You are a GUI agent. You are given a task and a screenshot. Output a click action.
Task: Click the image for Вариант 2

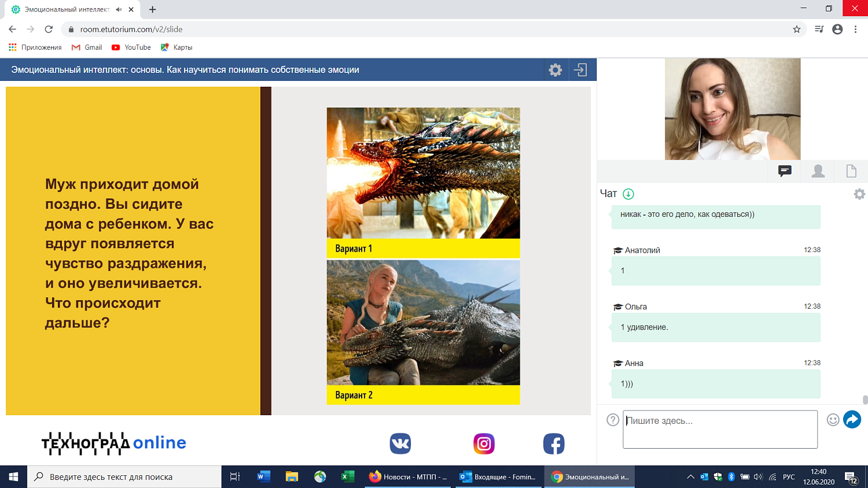423,322
